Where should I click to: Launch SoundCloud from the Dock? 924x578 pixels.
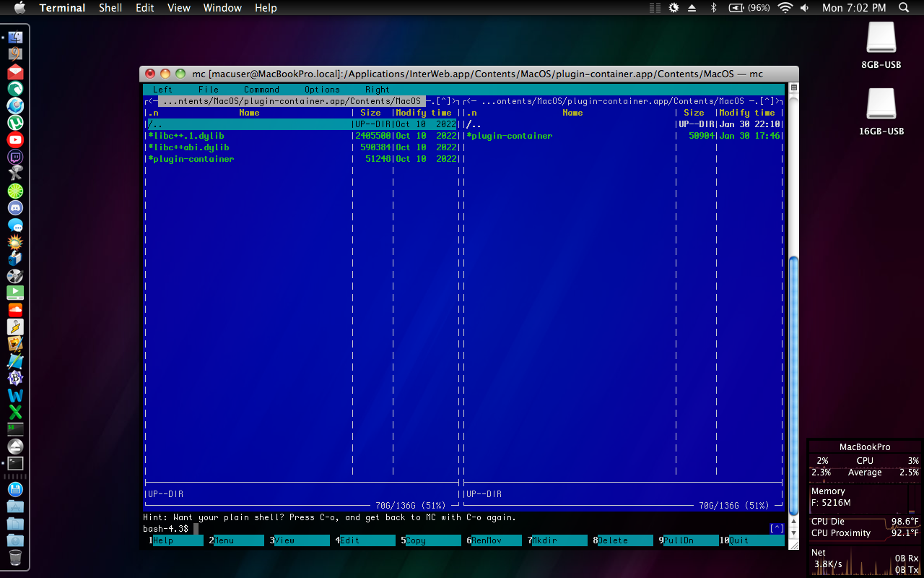point(15,310)
